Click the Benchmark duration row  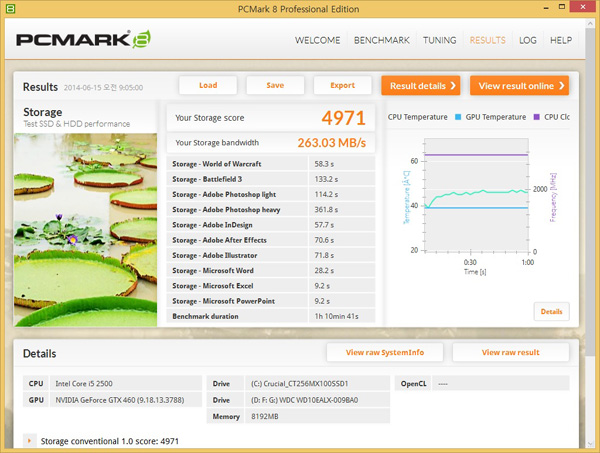point(271,316)
